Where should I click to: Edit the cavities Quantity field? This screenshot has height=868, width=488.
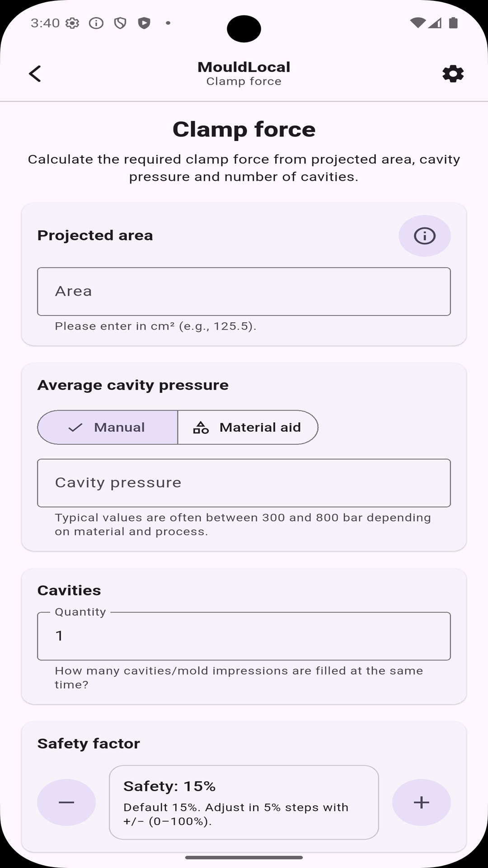[244, 636]
